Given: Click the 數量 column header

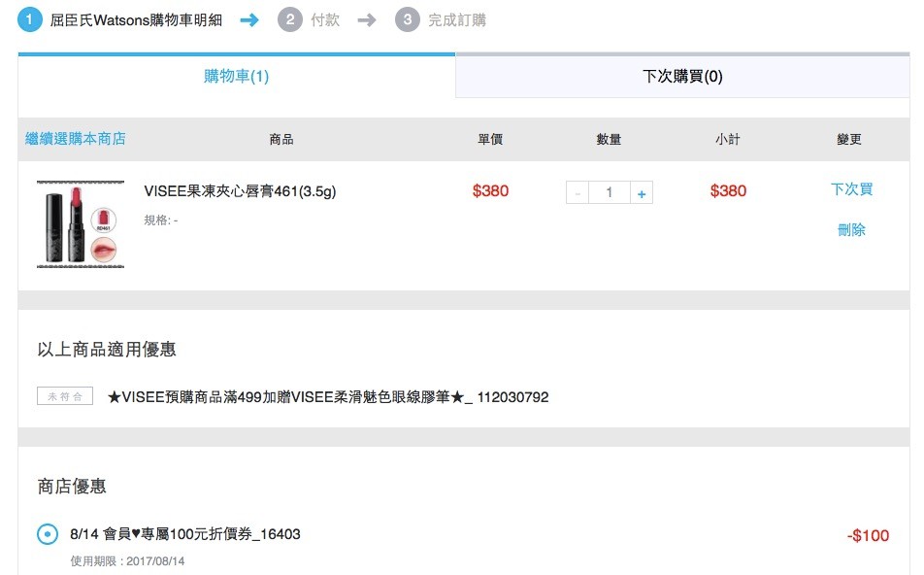Looking at the screenshot, I should pos(609,139).
